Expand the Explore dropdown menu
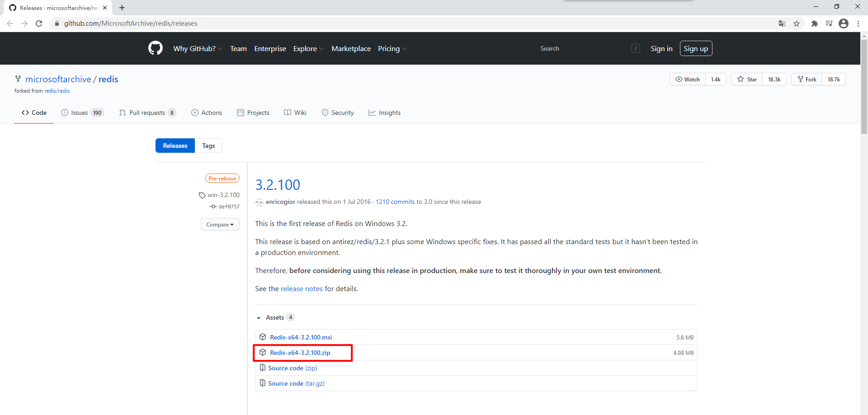 click(308, 48)
